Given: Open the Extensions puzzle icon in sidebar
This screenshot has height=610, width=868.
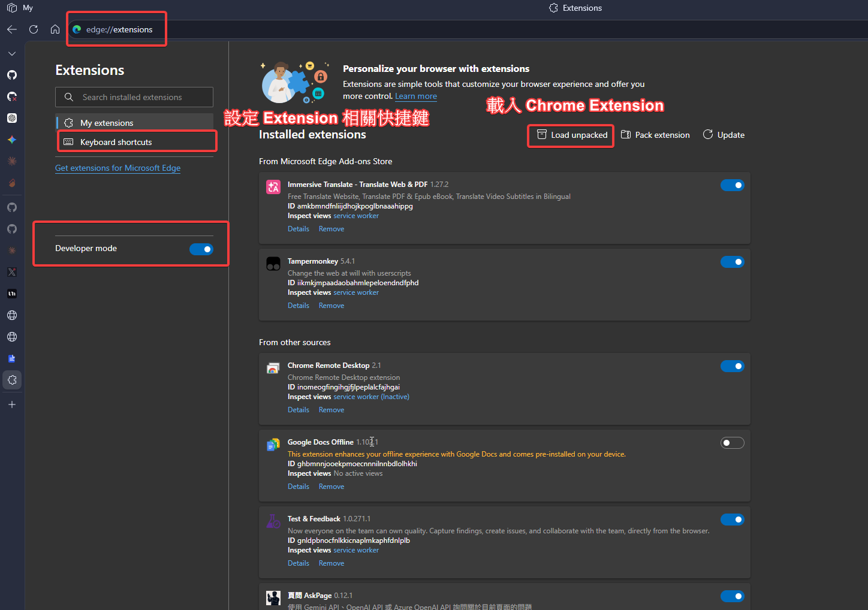Looking at the screenshot, I should pyautogui.click(x=12, y=380).
